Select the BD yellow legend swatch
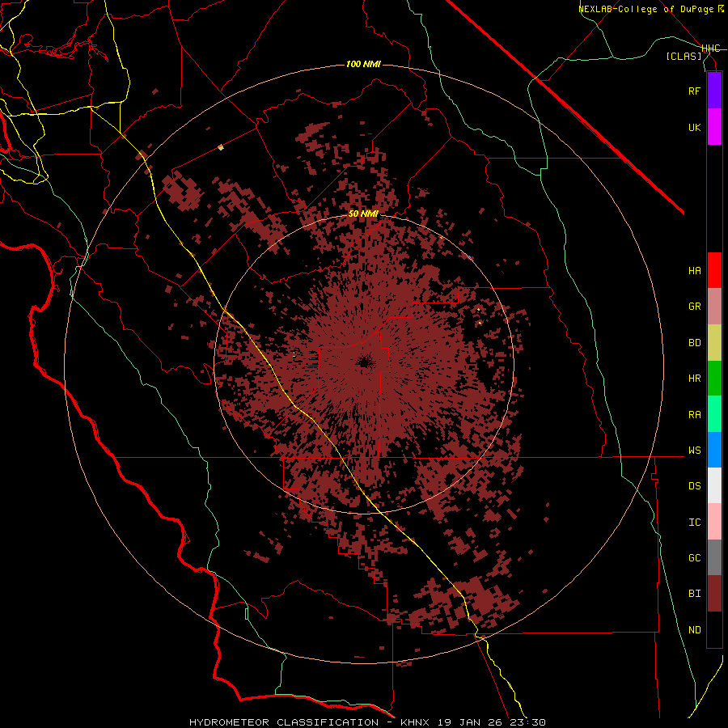728x728 pixels. [714, 342]
